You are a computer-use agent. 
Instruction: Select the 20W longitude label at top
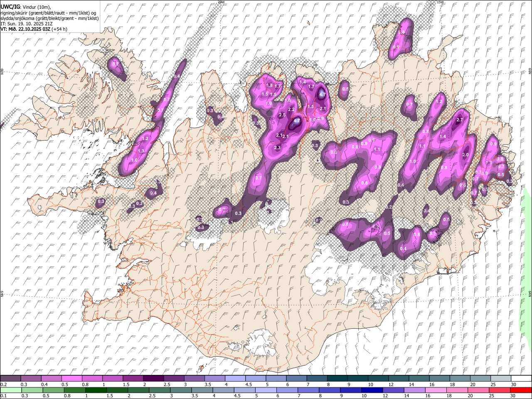tap(221, 2)
